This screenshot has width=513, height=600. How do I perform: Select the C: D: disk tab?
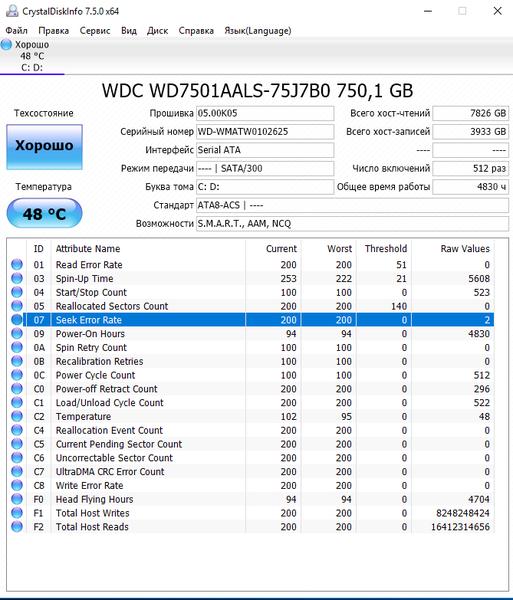click(32, 56)
